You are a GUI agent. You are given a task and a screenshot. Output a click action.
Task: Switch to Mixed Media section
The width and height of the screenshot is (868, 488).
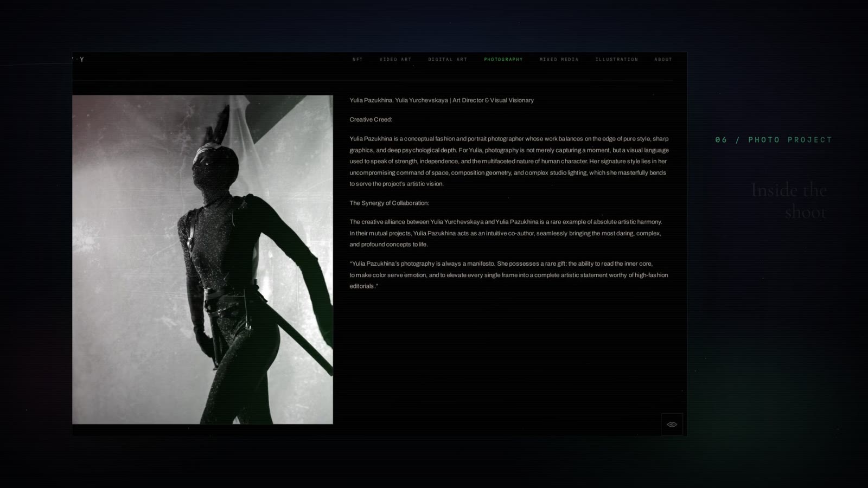point(559,60)
